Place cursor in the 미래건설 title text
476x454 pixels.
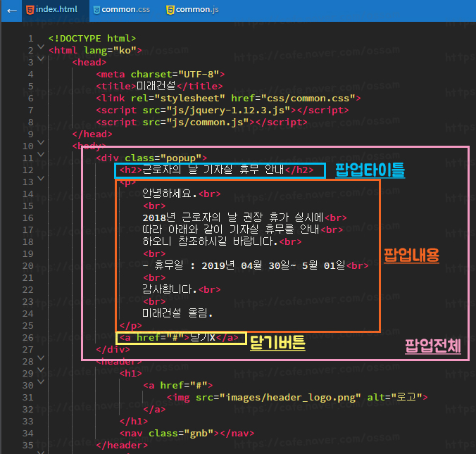click(x=156, y=86)
